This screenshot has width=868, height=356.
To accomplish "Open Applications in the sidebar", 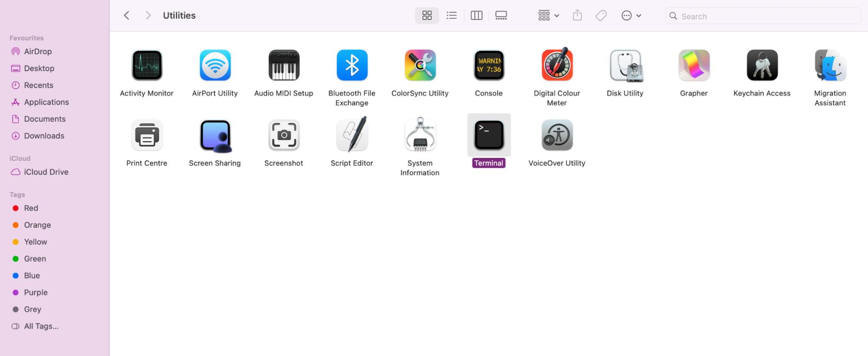I will click(x=46, y=102).
